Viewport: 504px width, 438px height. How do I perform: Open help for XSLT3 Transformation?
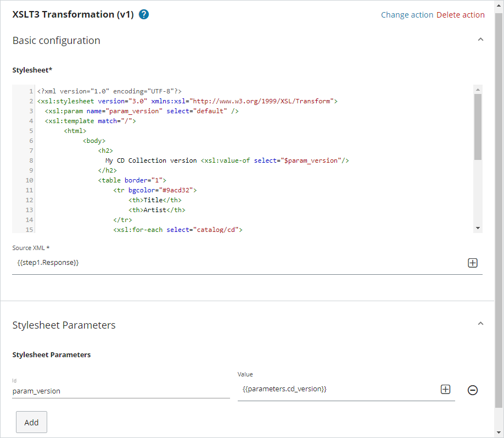(144, 14)
